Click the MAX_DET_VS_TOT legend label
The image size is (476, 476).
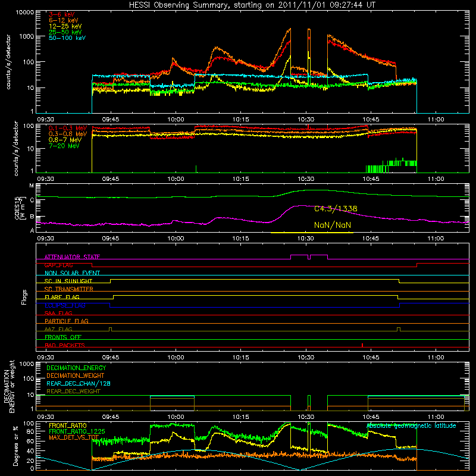coord(73,437)
